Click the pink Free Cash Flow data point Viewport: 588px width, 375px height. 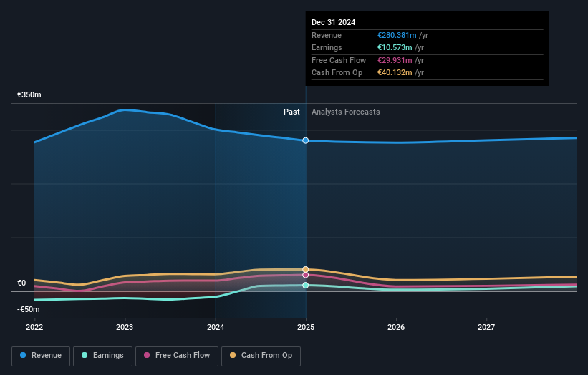click(x=306, y=275)
